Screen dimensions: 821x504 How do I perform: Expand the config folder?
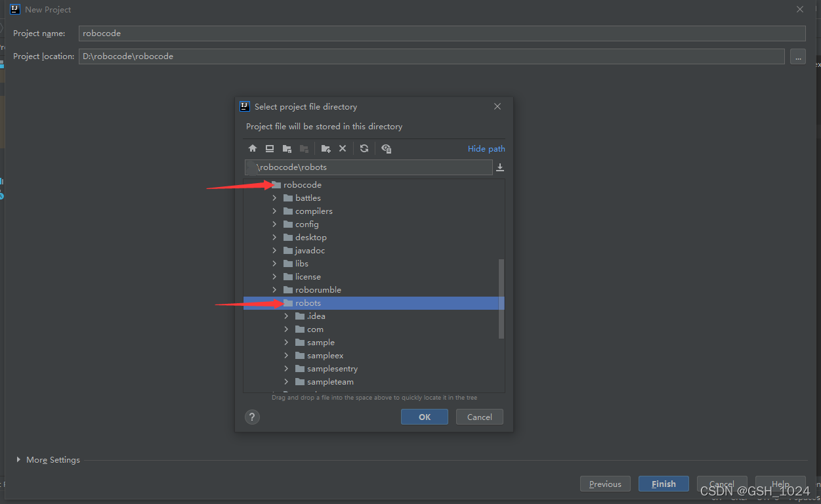pos(274,224)
